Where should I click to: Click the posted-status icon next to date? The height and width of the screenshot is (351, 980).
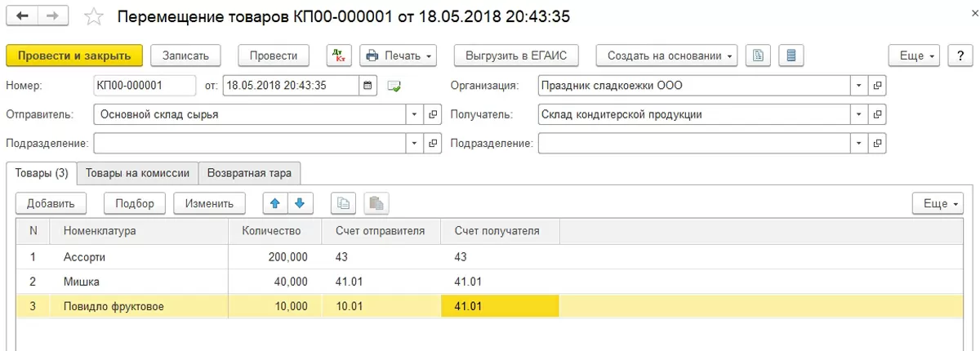[x=394, y=86]
